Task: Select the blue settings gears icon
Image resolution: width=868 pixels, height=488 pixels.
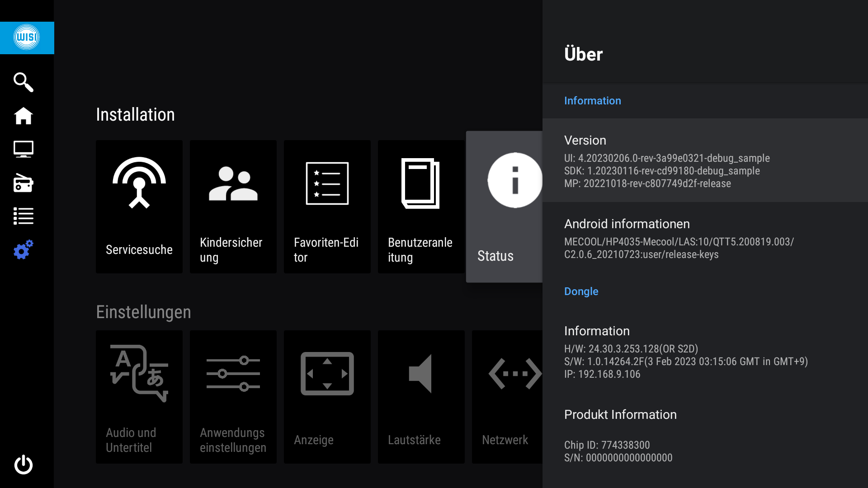Action: click(24, 249)
